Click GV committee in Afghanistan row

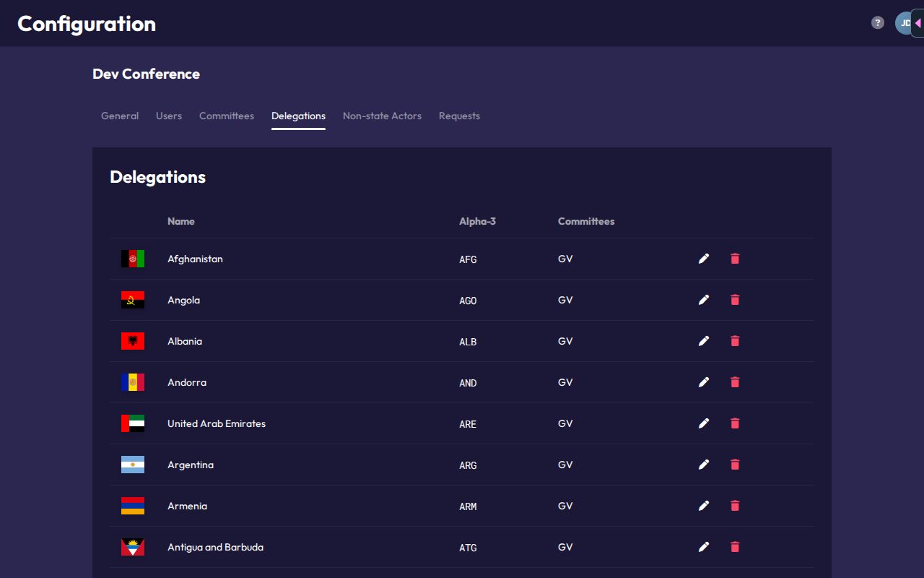pos(565,259)
